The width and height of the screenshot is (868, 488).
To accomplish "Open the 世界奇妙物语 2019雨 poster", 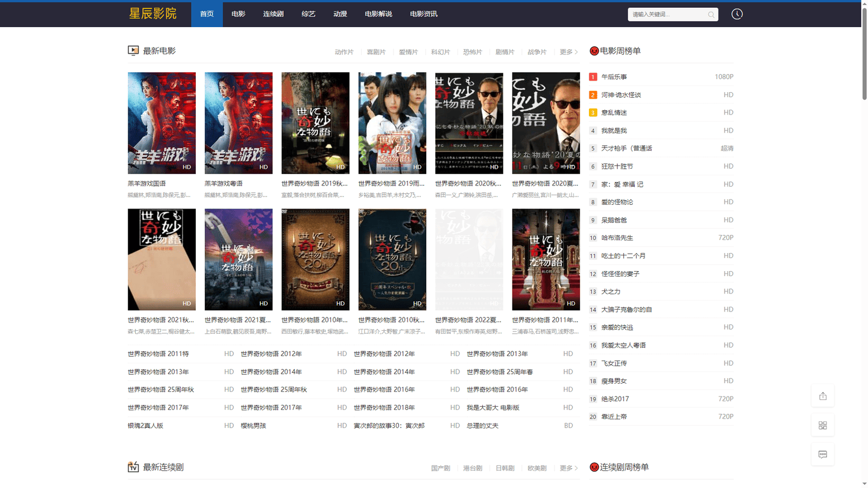I will point(392,123).
